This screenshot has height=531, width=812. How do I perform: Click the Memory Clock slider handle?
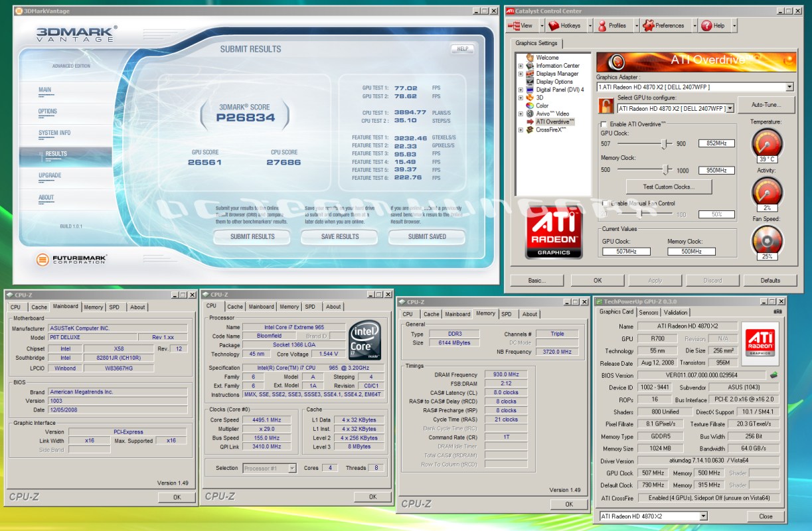(x=665, y=170)
